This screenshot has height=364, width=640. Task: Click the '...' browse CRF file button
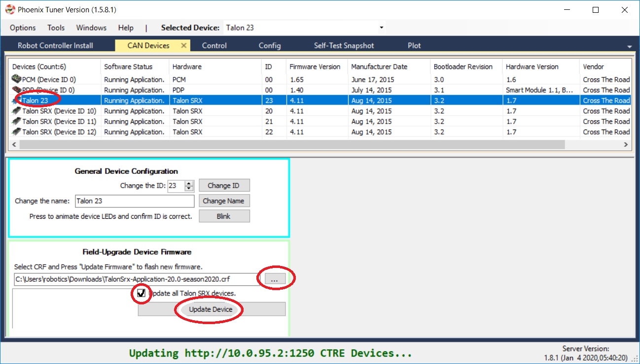tap(275, 279)
